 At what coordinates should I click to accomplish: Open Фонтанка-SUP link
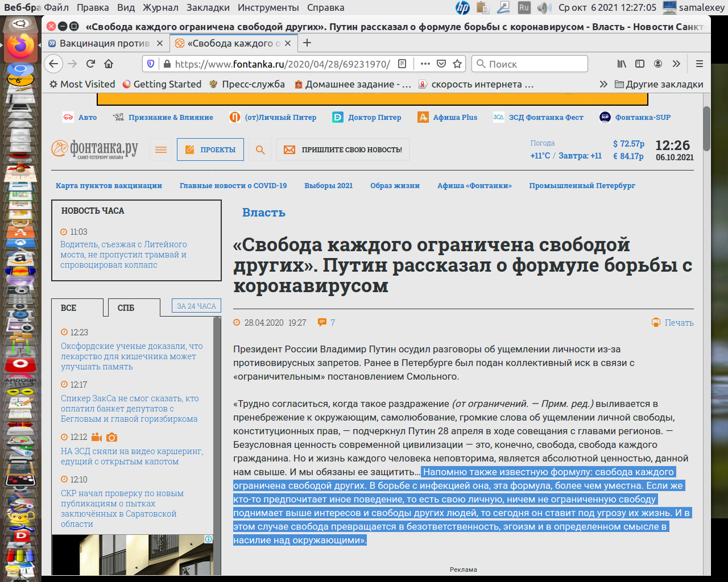pos(635,117)
